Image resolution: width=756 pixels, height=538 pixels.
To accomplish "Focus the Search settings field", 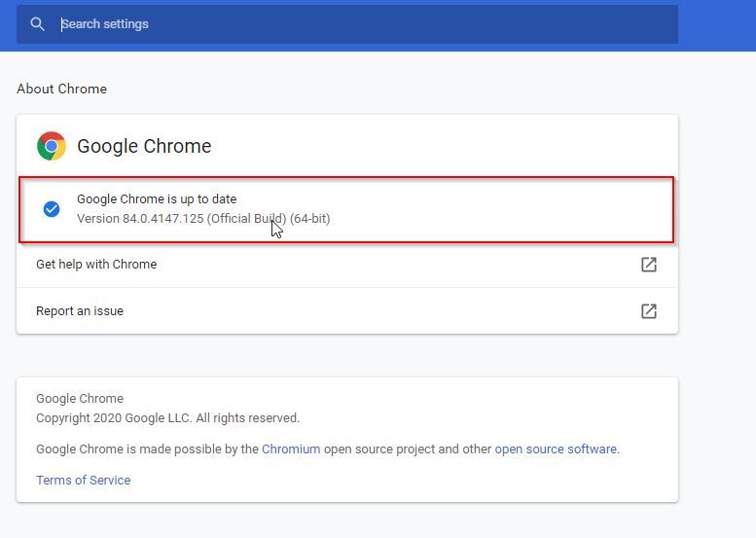I will coord(347,24).
